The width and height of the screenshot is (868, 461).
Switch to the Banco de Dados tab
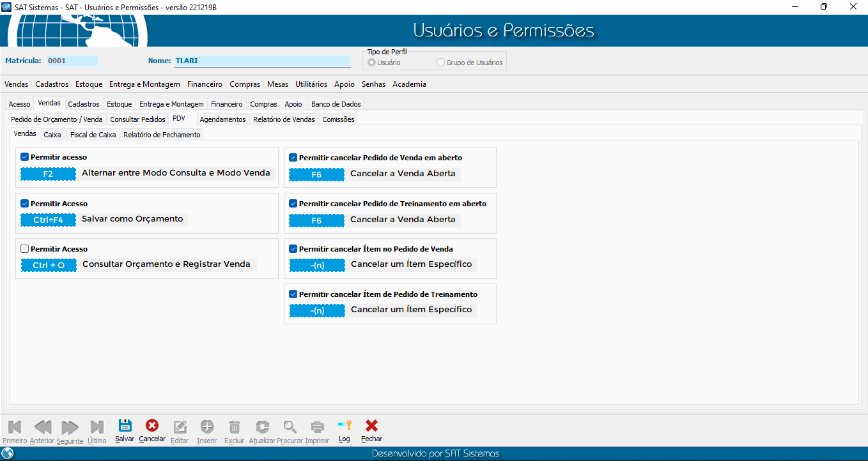[x=336, y=104]
